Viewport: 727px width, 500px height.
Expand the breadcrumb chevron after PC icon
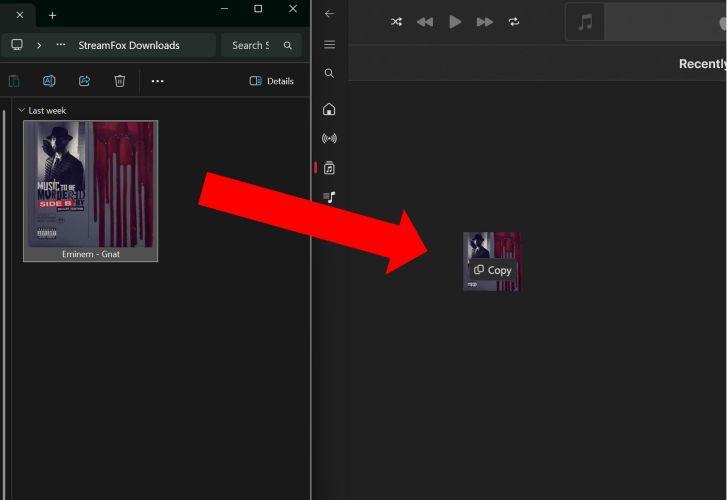point(39,45)
